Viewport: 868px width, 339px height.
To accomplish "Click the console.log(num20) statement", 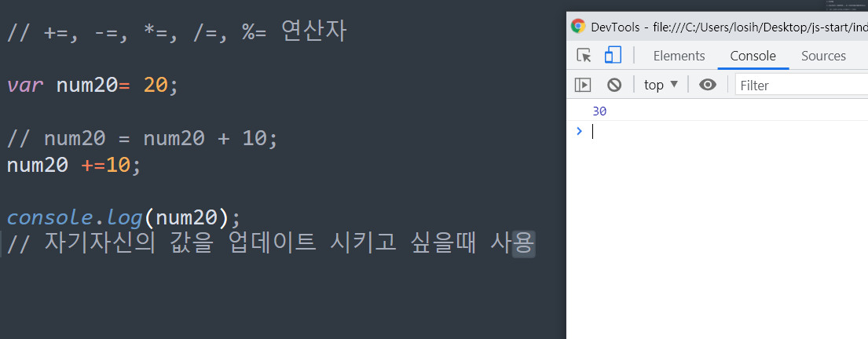I will point(124,218).
